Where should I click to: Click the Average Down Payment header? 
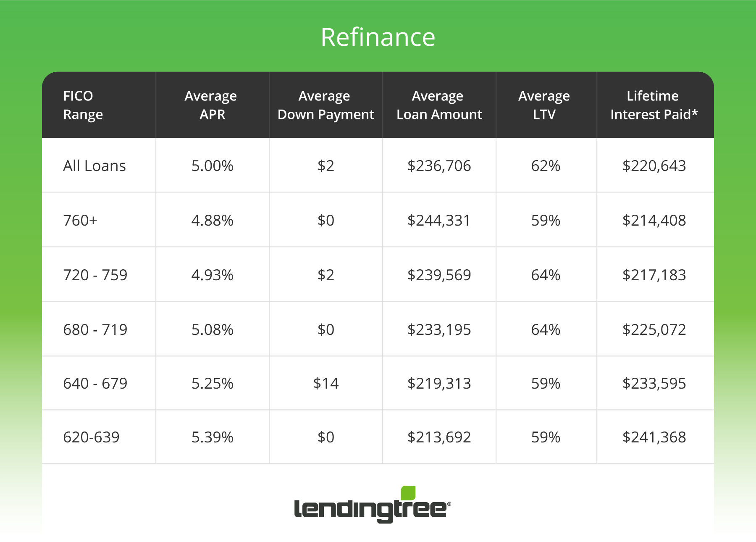(x=325, y=105)
